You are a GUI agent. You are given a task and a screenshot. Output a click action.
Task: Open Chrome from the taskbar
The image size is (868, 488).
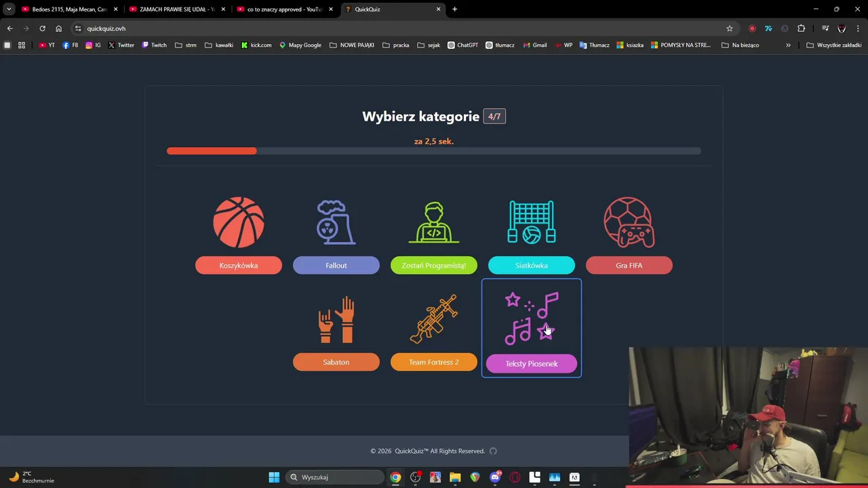point(395,477)
